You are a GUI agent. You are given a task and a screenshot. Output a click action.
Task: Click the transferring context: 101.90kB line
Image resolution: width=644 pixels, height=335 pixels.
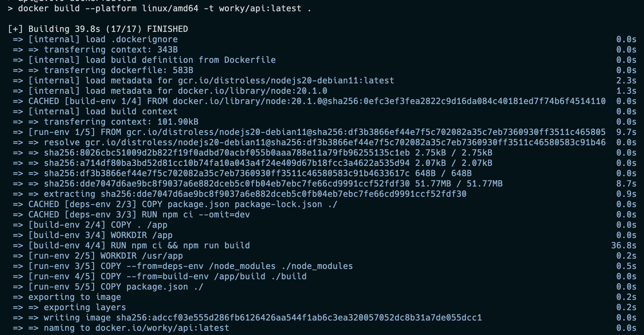coord(121,122)
